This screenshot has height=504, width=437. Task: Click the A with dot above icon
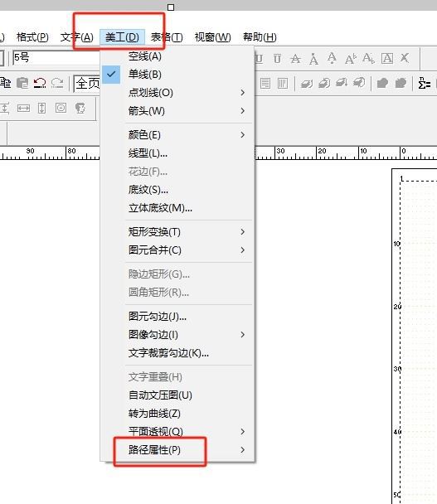[313, 59]
